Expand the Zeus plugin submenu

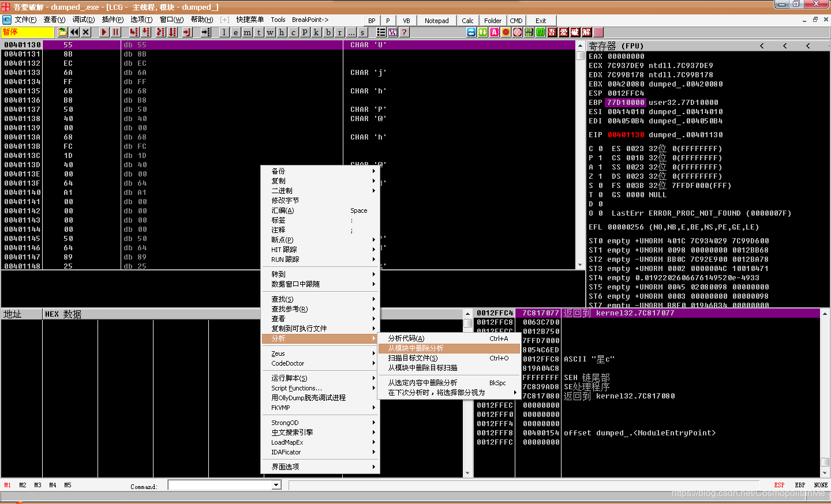(320, 354)
